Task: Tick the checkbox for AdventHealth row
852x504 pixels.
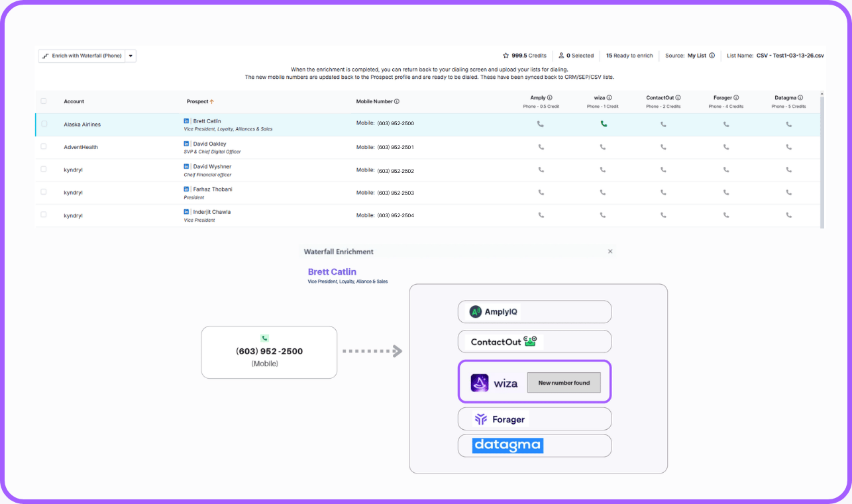Action: click(x=44, y=146)
